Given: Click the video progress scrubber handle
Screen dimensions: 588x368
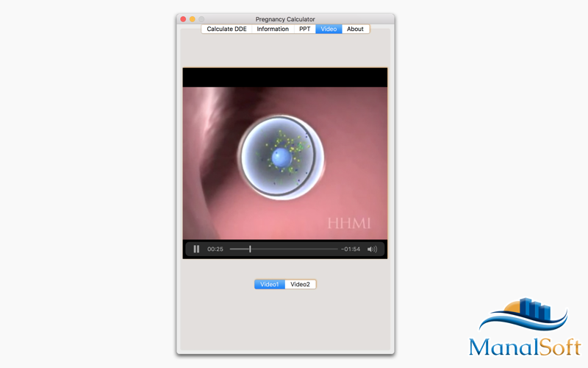Looking at the screenshot, I should pyautogui.click(x=250, y=249).
